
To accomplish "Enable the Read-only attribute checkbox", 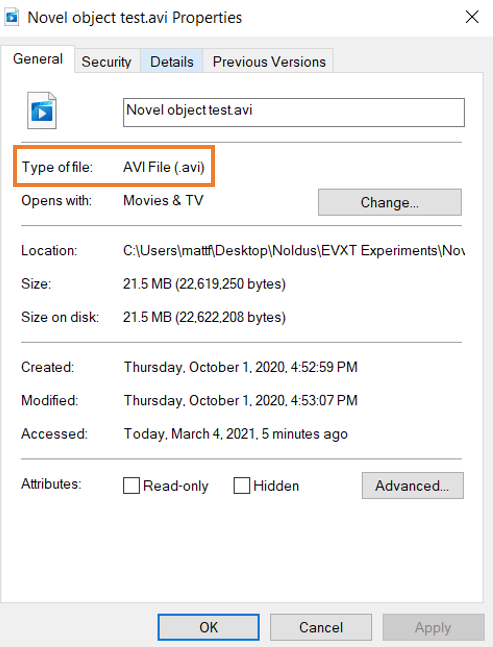I will [x=131, y=486].
